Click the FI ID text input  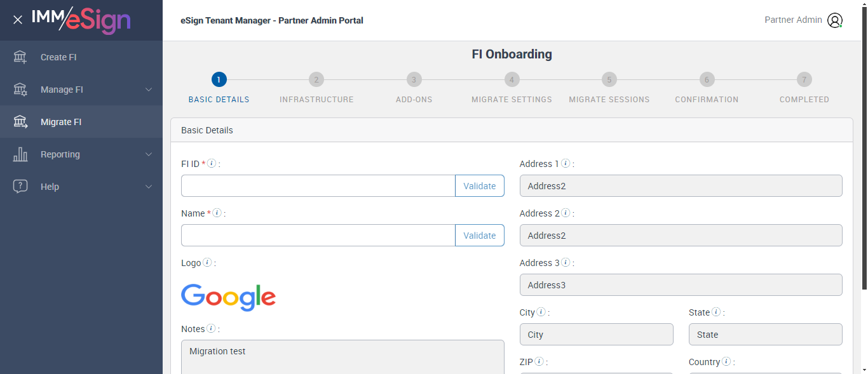pyautogui.click(x=318, y=186)
